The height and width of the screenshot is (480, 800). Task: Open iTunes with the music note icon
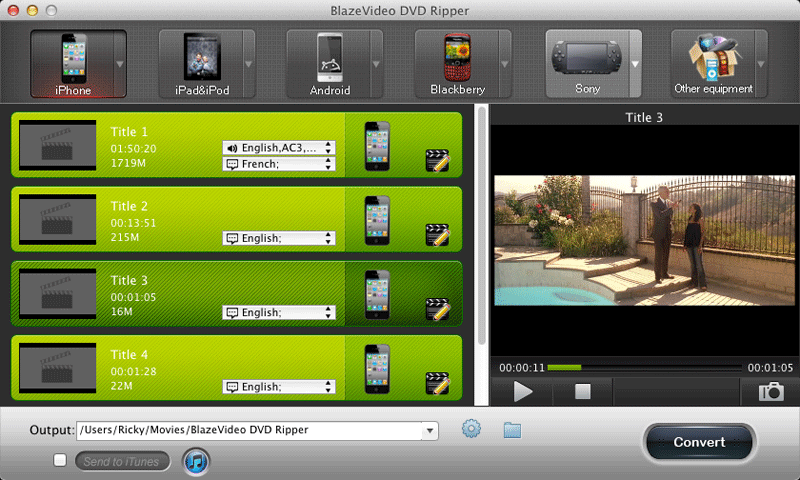pos(196,462)
